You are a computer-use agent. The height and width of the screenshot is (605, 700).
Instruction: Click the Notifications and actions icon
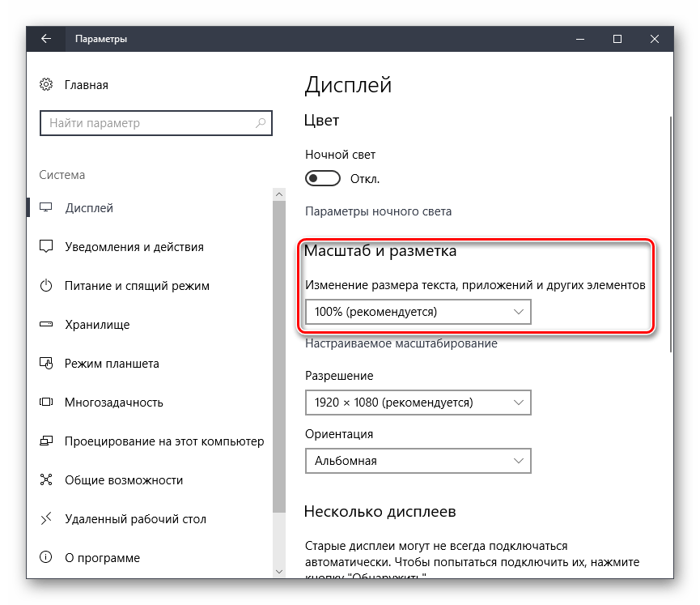tap(46, 247)
